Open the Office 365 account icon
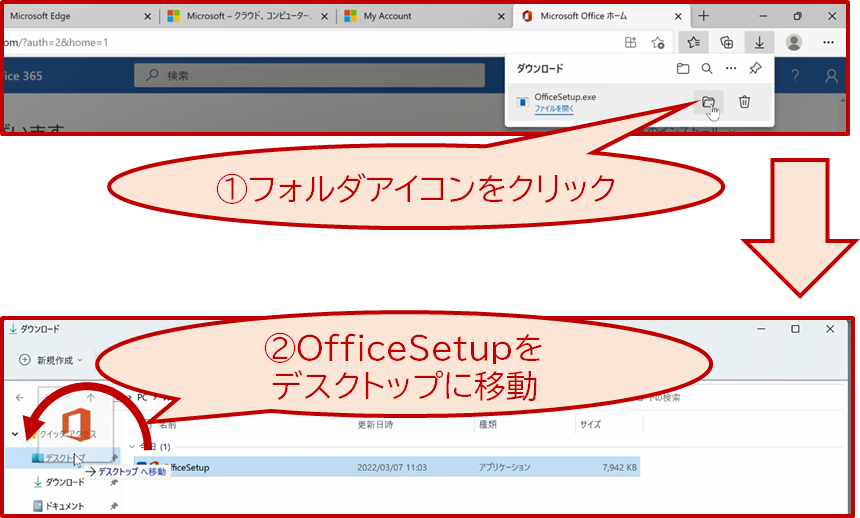The height and width of the screenshot is (518, 860). coord(831,76)
